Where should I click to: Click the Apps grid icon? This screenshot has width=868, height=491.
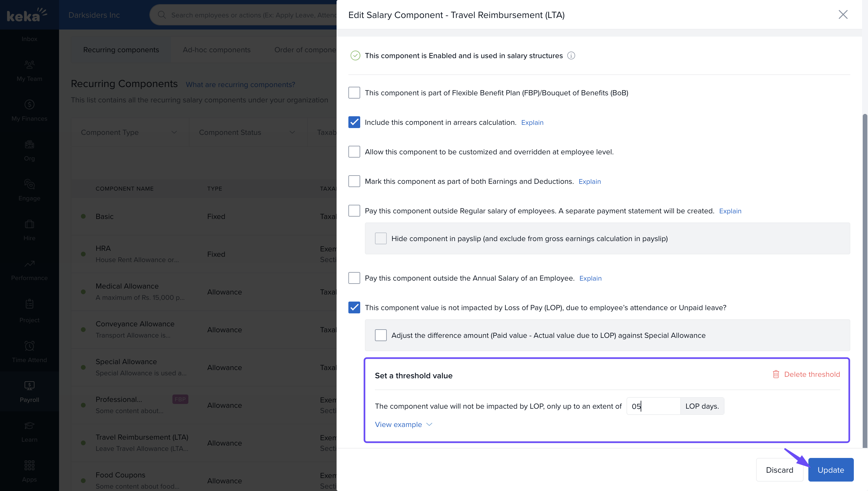(x=29, y=465)
